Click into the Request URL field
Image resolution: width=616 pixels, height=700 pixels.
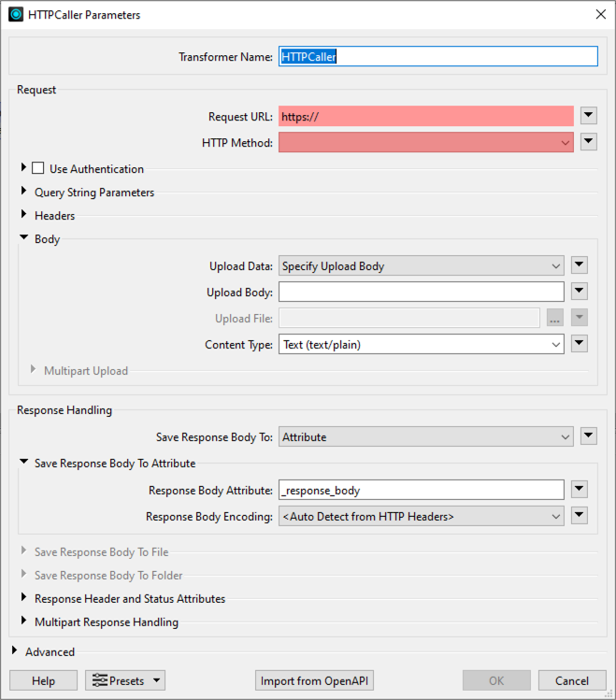tap(426, 116)
